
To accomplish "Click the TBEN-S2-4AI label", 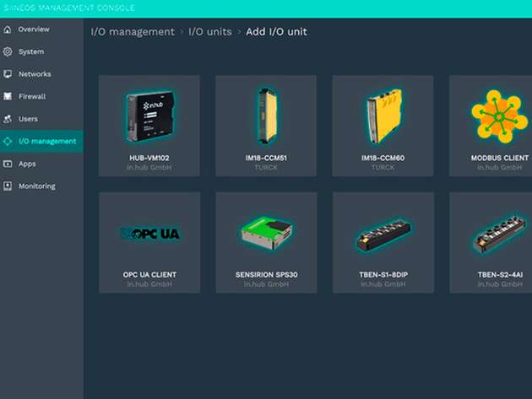I will tap(500, 275).
